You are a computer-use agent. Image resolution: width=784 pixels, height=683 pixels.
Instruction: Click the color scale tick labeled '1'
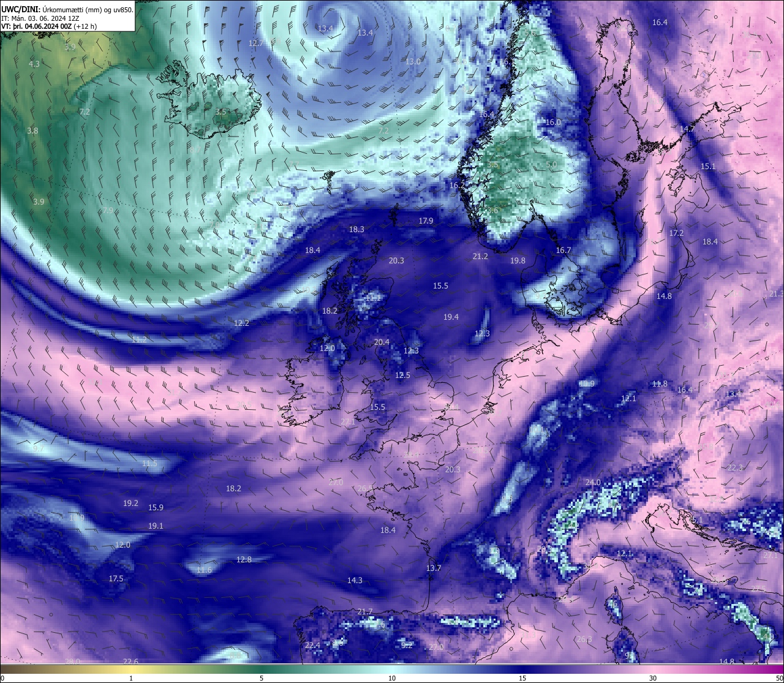click(x=131, y=678)
